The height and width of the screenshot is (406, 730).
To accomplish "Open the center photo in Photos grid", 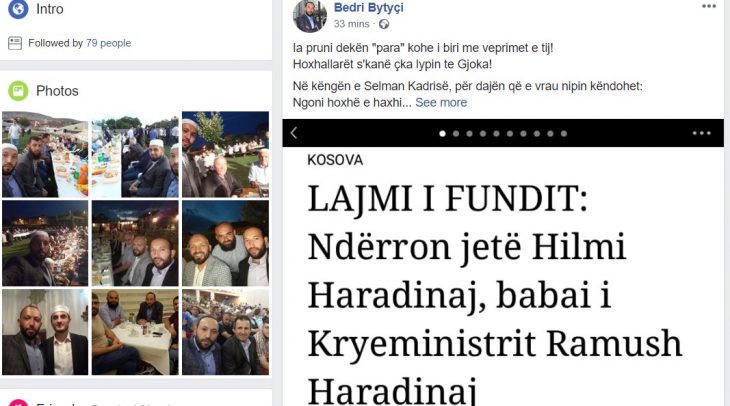I will pyautogui.click(x=135, y=243).
